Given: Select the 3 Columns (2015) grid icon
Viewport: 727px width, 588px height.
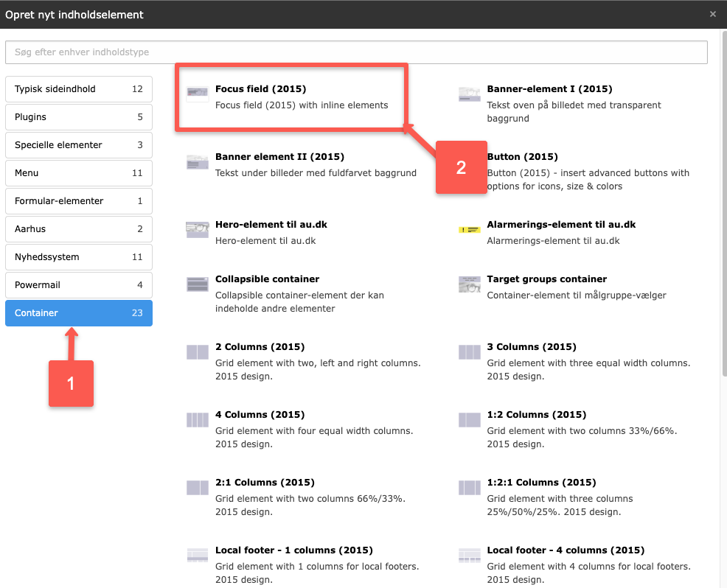Looking at the screenshot, I should coord(469,352).
